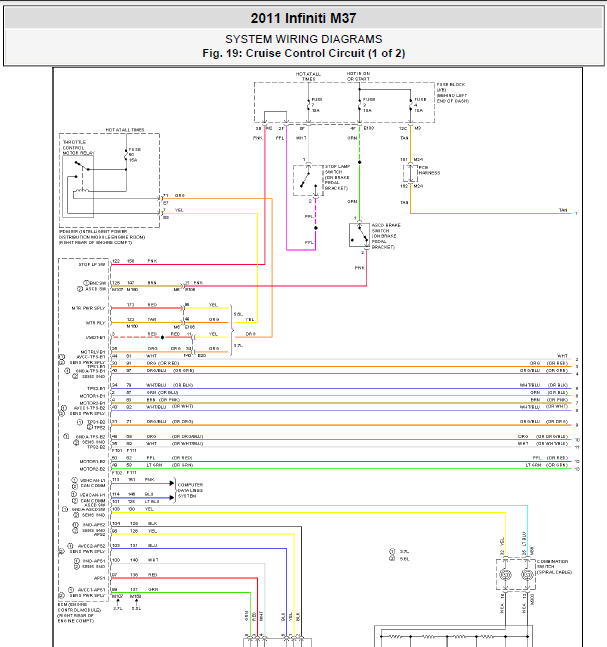This screenshot has height=647, width=607.
Task: Click the "5.6L" brace label beside YEL wire
Action: (239, 314)
